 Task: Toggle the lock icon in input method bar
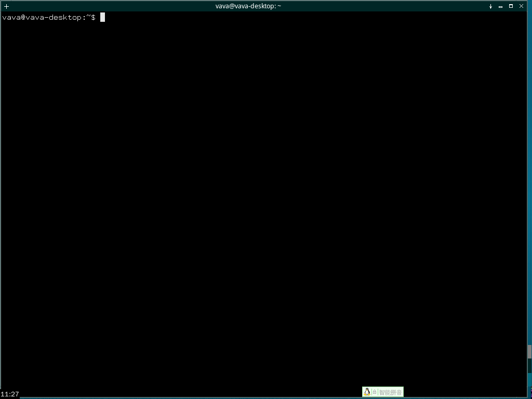375,392
